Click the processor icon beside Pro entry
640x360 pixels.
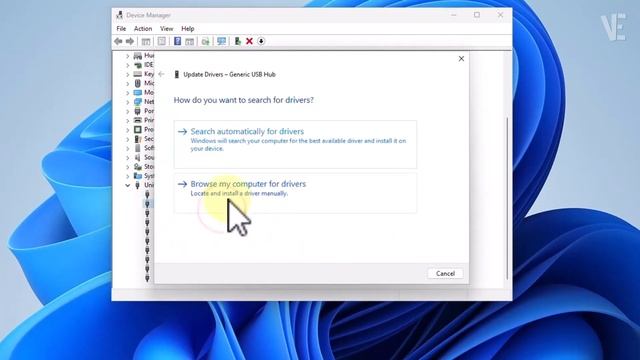pos(138,129)
